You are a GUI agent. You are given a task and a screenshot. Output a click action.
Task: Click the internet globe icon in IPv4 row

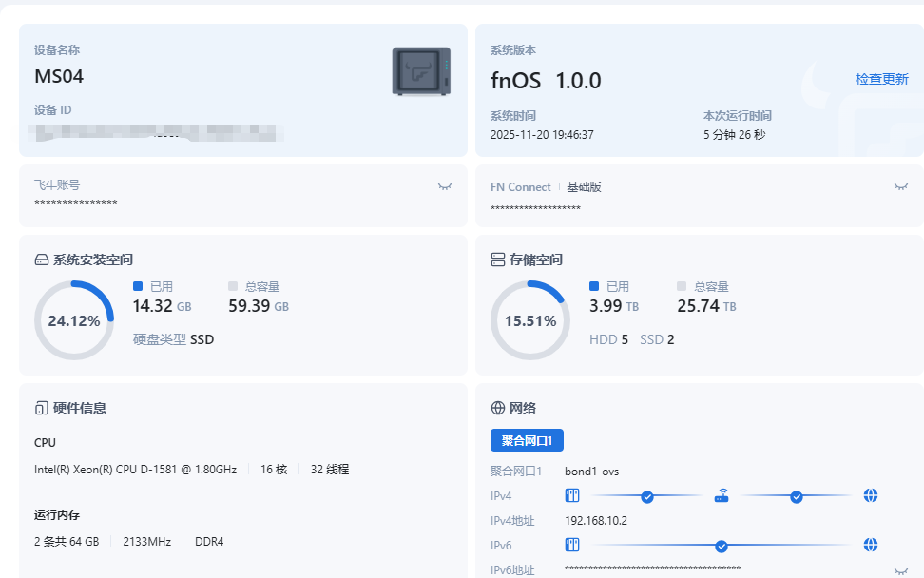(x=871, y=495)
